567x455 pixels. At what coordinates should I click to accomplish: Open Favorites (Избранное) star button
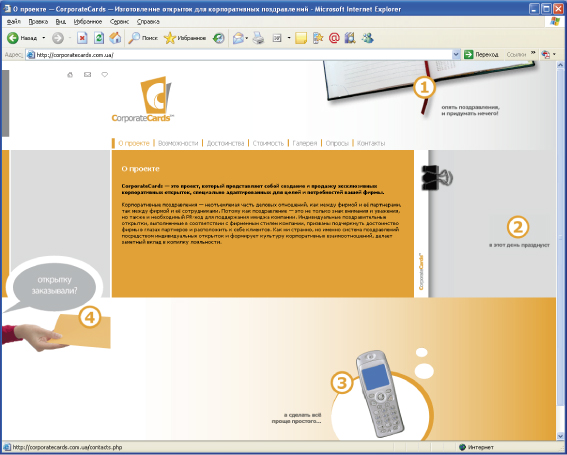click(x=185, y=38)
